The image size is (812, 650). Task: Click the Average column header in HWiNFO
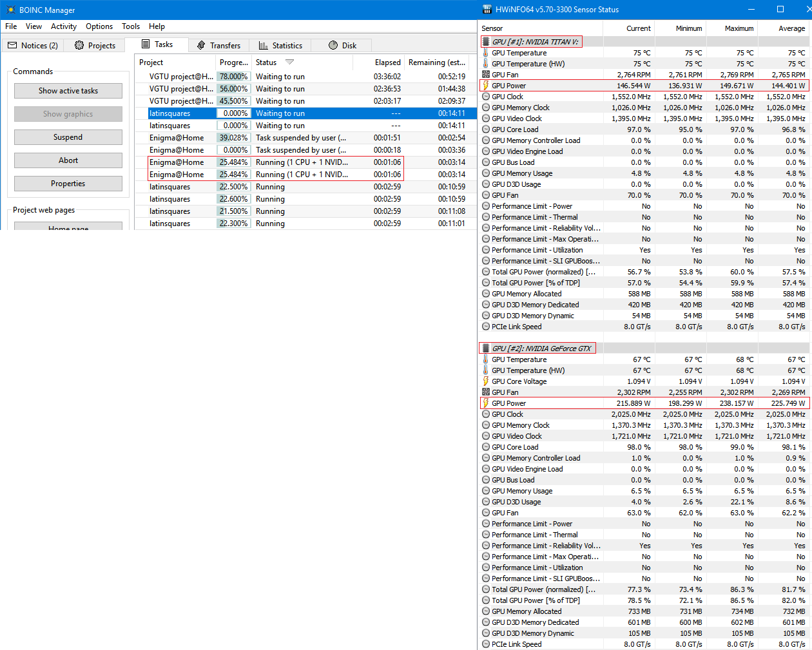(783, 28)
